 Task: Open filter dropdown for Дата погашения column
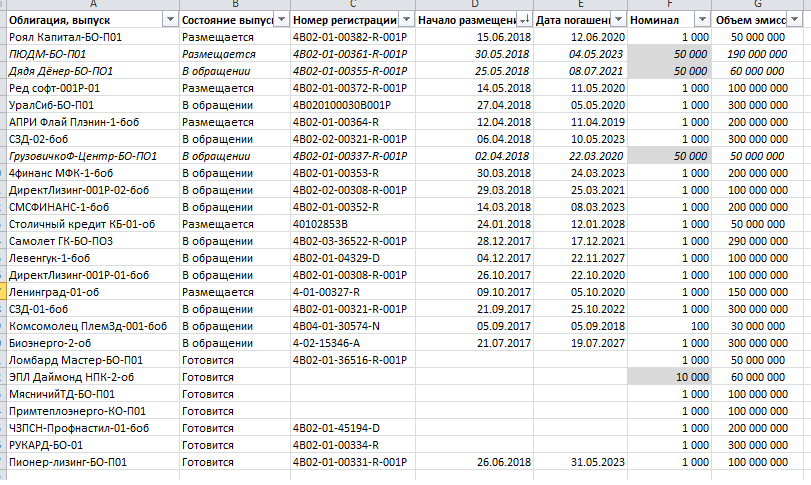point(618,20)
